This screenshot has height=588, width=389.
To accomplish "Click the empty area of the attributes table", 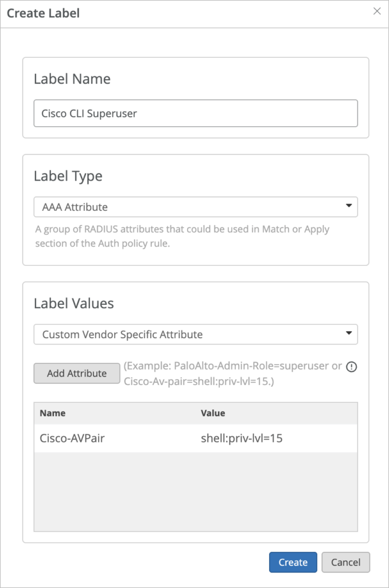I will (196, 491).
